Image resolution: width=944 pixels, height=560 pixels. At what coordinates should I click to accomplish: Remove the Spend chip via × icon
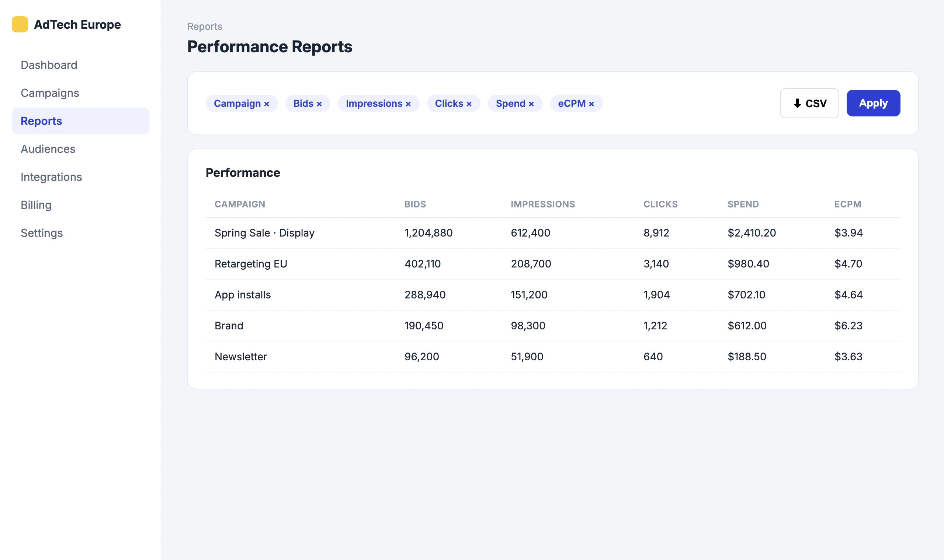(531, 104)
